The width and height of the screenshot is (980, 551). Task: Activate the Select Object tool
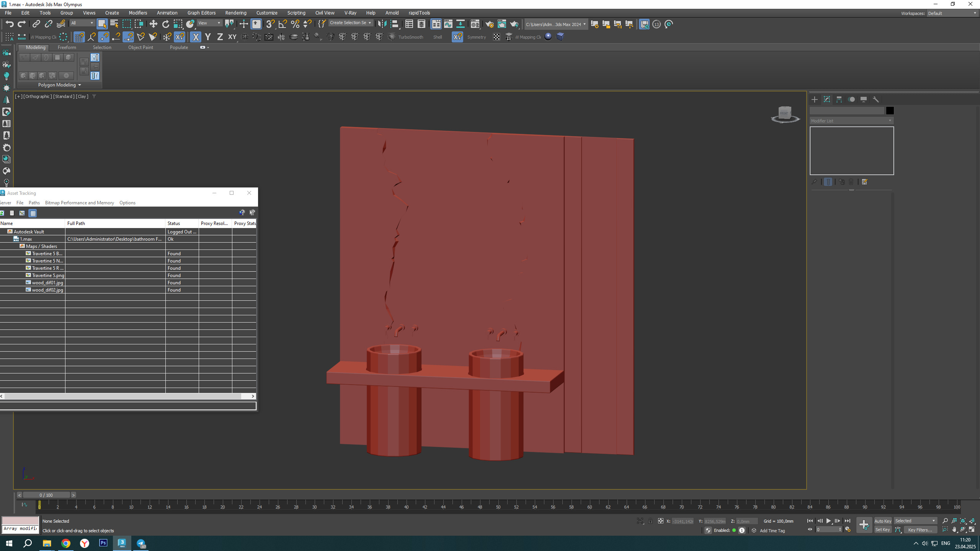click(x=102, y=24)
